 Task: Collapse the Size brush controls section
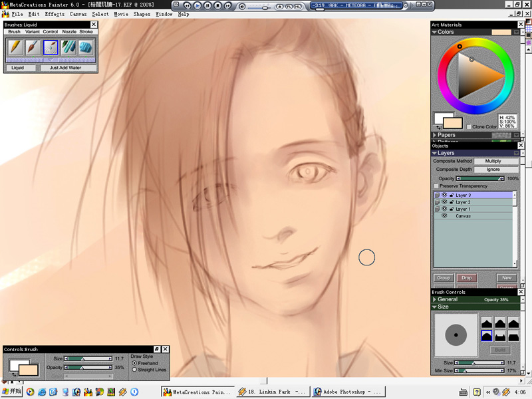point(434,307)
